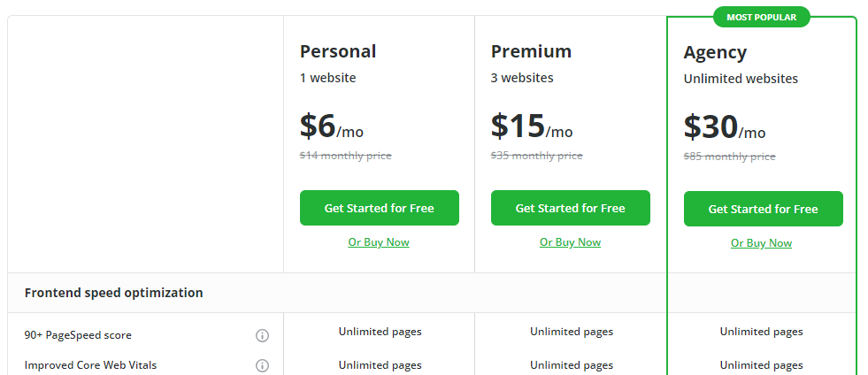Click the $6/mo Personal price
868x375 pixels.
[332, 126]
